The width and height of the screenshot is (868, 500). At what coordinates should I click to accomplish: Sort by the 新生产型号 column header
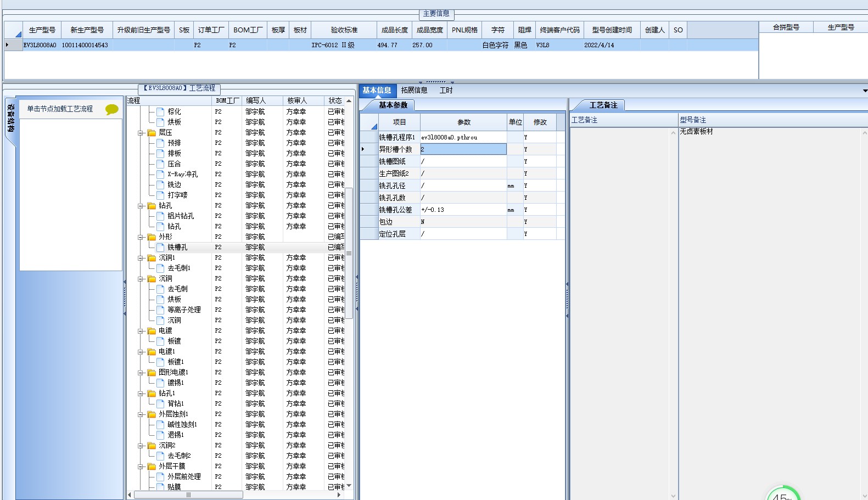tap(87, 30)
